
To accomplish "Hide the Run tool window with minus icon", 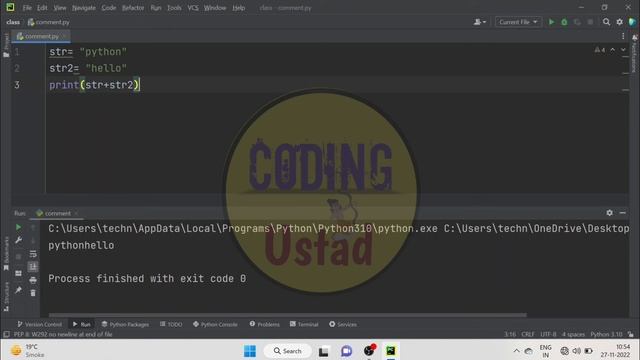I will click(622, 213).
